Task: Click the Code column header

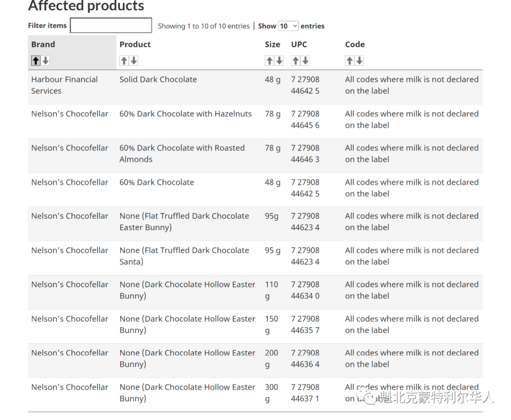Action: (355, 45)
